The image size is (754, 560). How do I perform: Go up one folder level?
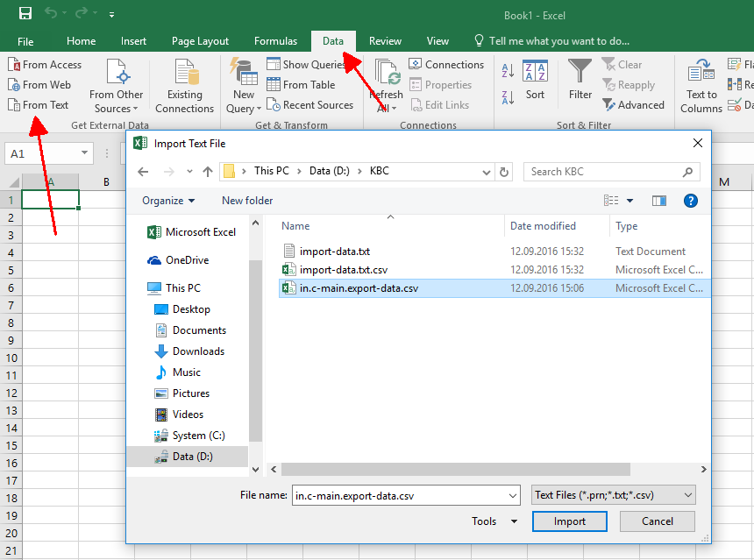(208, 172)
